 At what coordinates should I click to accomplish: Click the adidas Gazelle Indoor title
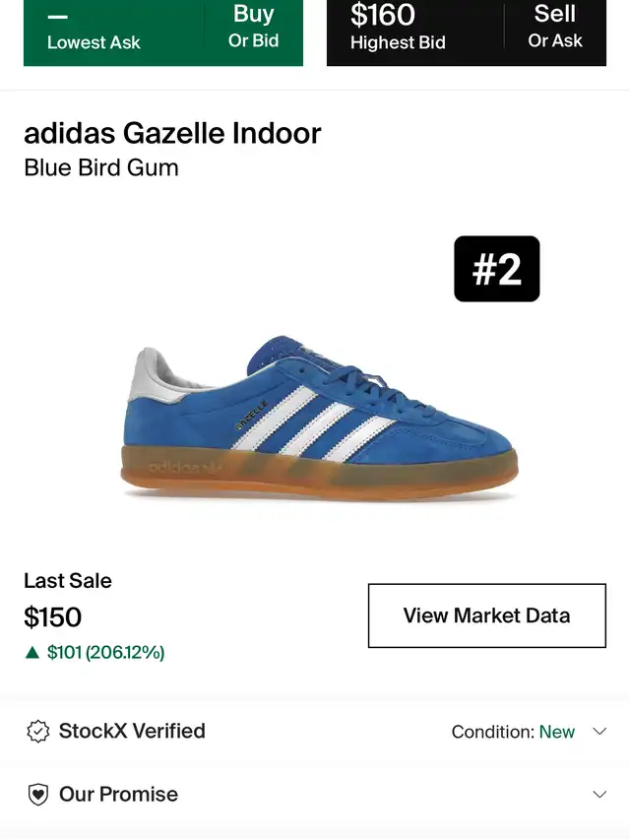click(x=172, y=133)
